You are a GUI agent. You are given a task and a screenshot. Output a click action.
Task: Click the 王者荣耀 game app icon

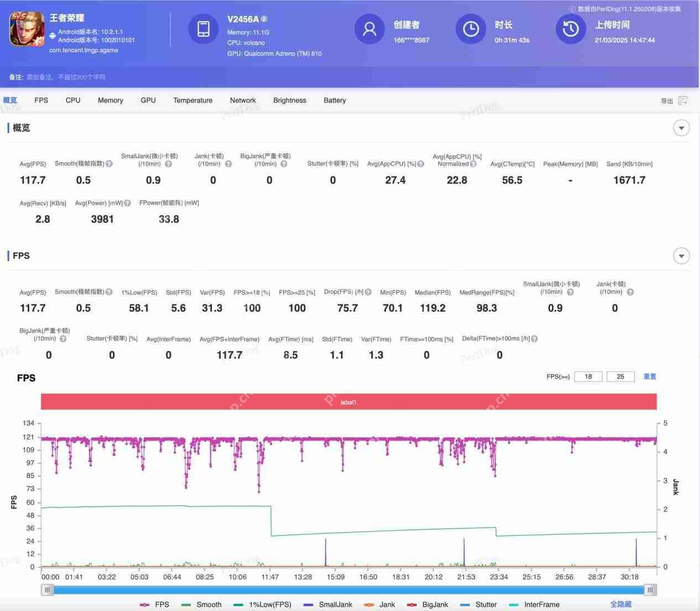click(27, 29)
